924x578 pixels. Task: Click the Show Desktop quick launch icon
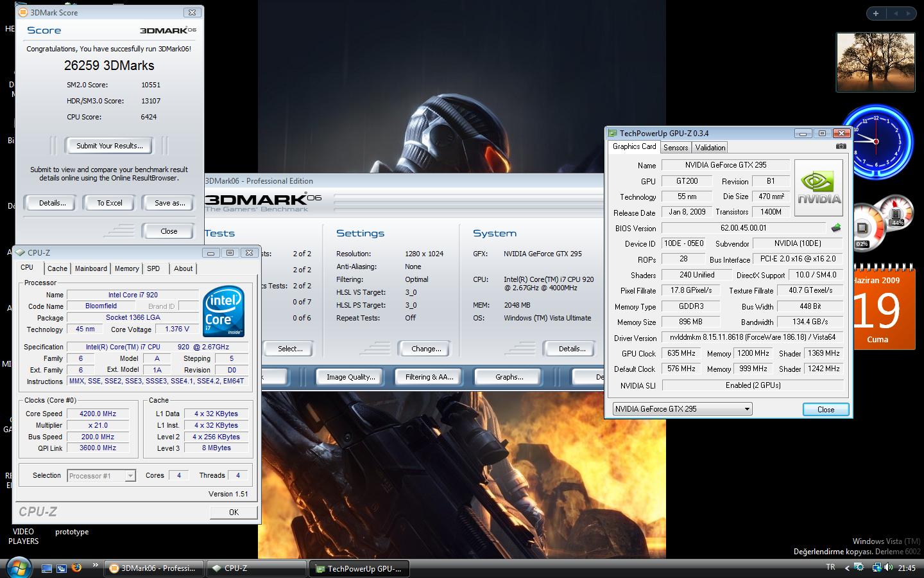[47, 568]
